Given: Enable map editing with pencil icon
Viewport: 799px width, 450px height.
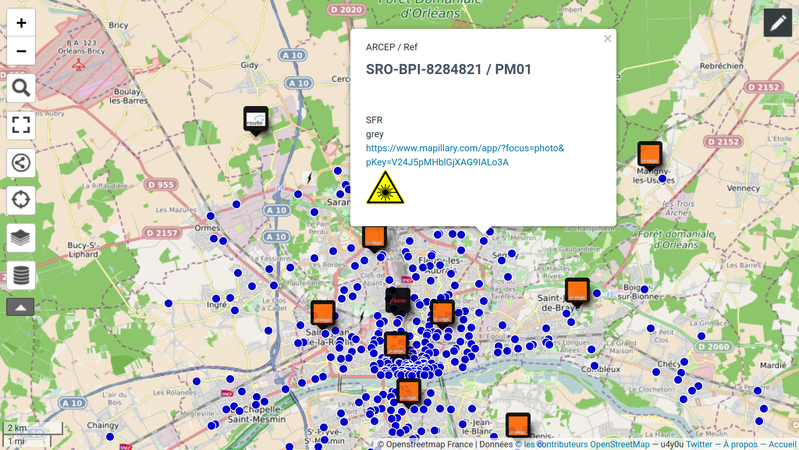Looking at the screenshot, I should click(x=777, y=23).
